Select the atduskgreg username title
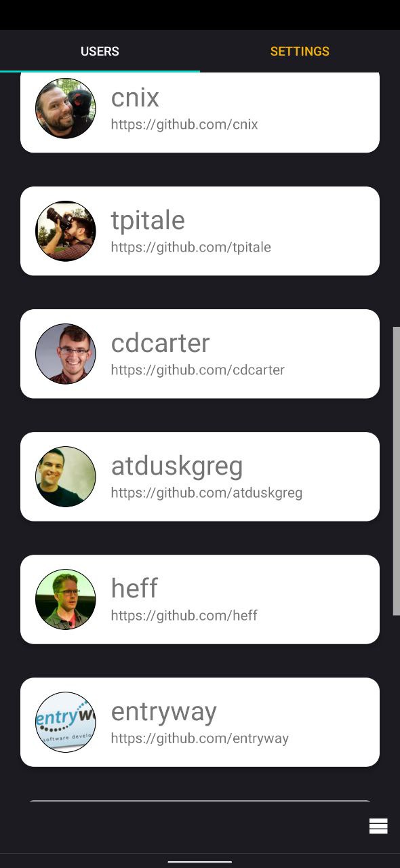The width and height of the screenshot is (400, 868). point(177,466)
